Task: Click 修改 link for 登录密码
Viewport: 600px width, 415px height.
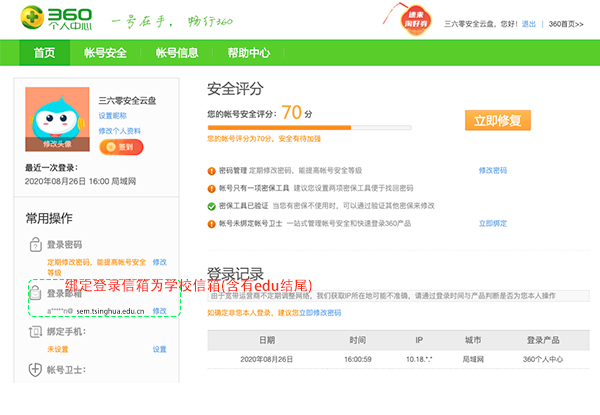Action: [160, 262]
